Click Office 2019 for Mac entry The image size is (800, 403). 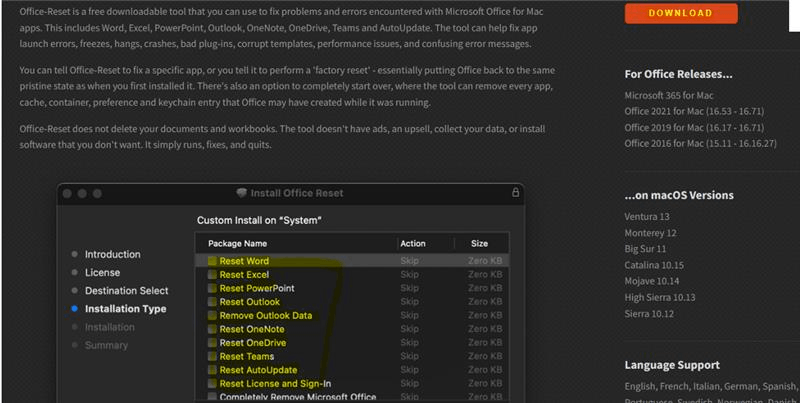click(x=694, y=128)
